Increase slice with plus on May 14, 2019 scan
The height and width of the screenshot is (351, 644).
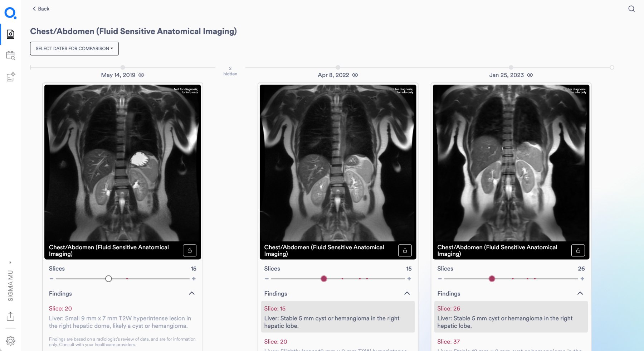tap(194, 279)
